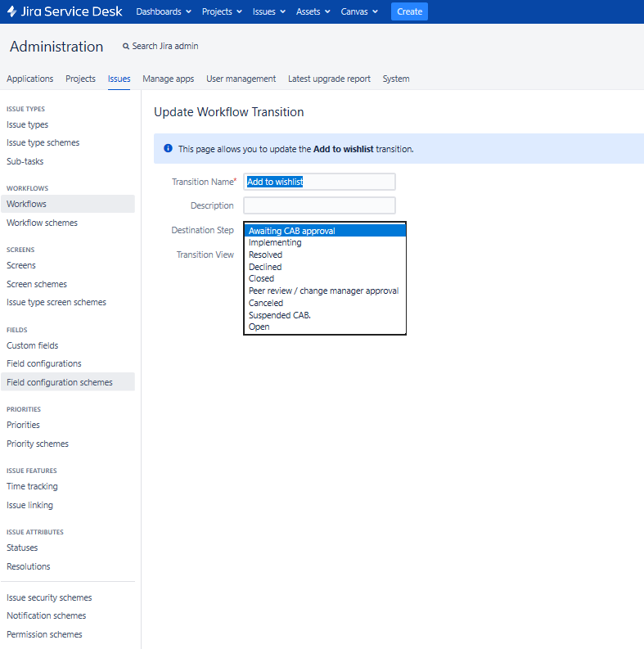Switch to the User management tab
Viewport: 644px width, 649px height.
[x=241, y=79]
